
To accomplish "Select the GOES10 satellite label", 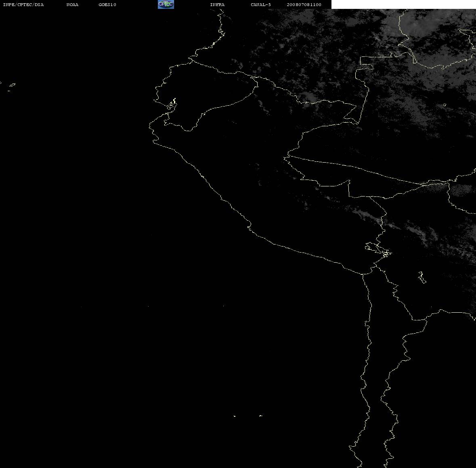I will pos(107,4).
